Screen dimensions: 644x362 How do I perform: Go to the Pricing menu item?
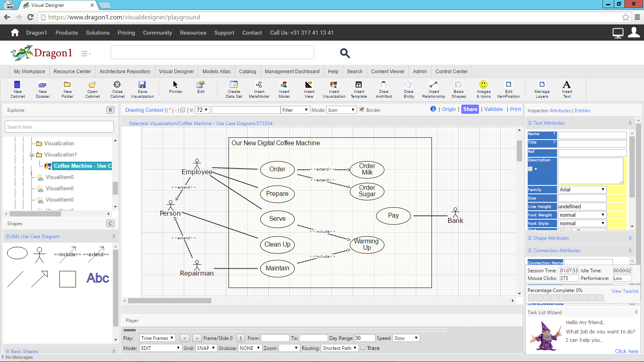click(126, 33)
